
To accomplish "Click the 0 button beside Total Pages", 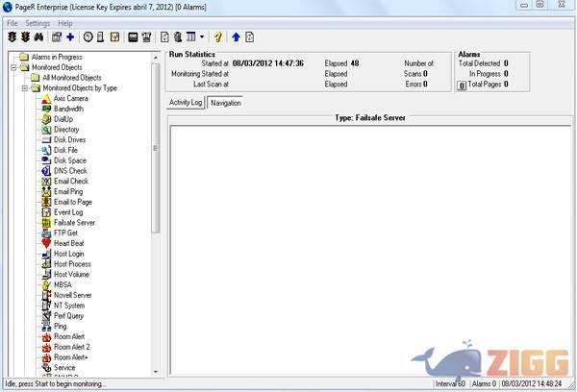I will 462,86.
